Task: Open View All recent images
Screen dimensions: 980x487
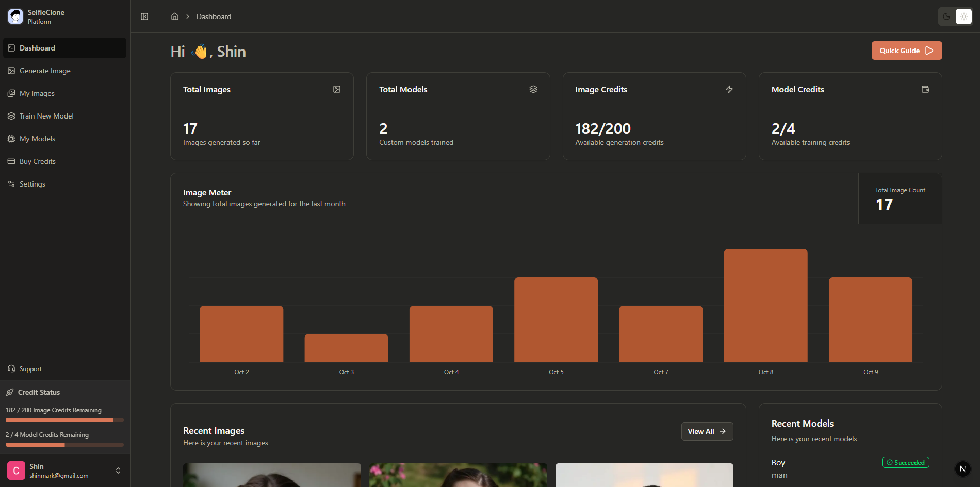Action: tap(707, 431)
